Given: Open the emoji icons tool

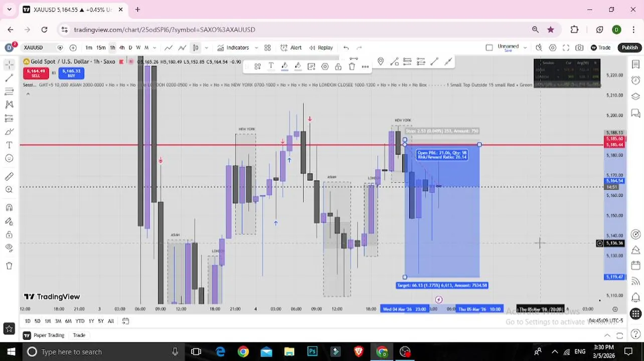Looking at the screenshot, I should click(x=9, y=158).
